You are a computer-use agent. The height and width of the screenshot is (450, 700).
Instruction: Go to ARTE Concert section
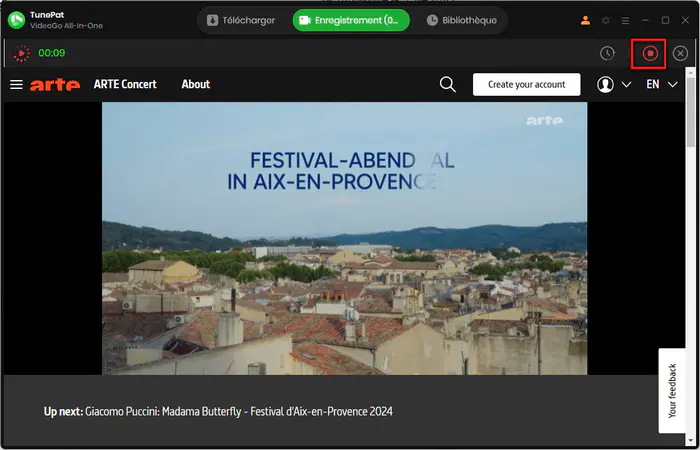click(x=125, y=84)
